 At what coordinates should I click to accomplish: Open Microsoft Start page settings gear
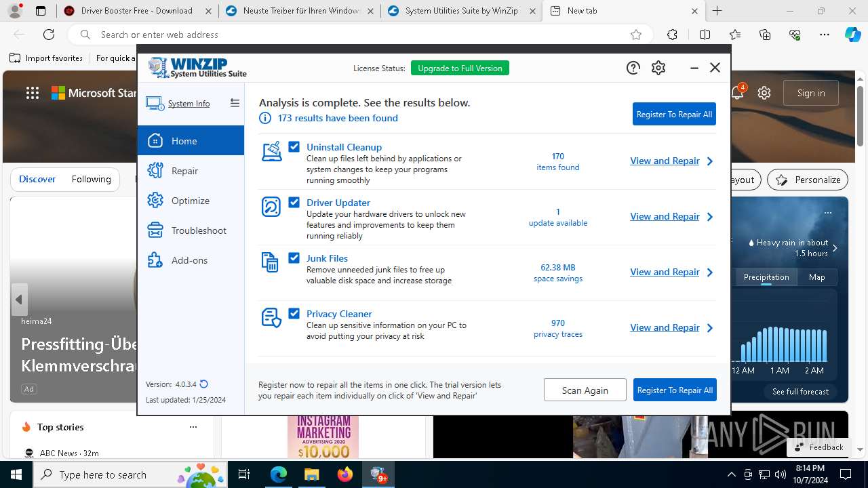(x=764, y=93)
